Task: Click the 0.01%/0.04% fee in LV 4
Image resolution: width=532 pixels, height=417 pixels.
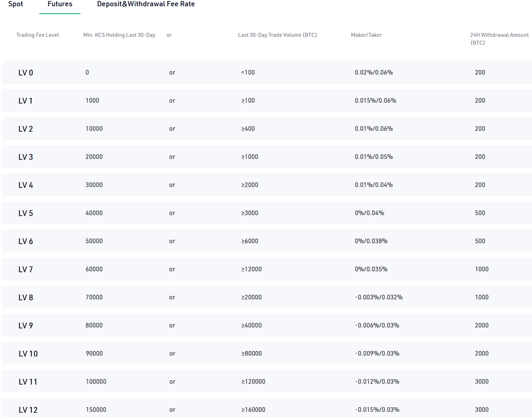Action: point(374,185)
